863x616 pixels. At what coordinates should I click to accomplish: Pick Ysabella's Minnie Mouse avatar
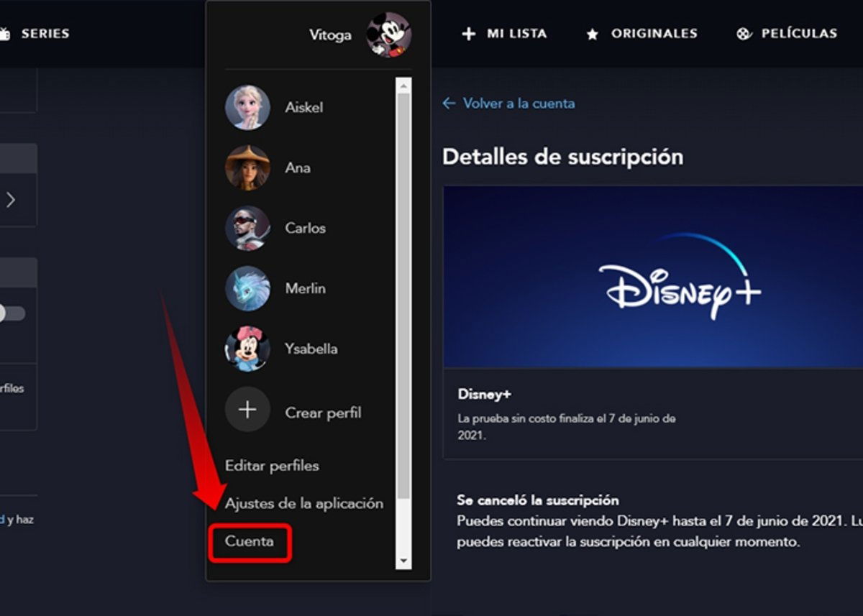pos(247,348)
